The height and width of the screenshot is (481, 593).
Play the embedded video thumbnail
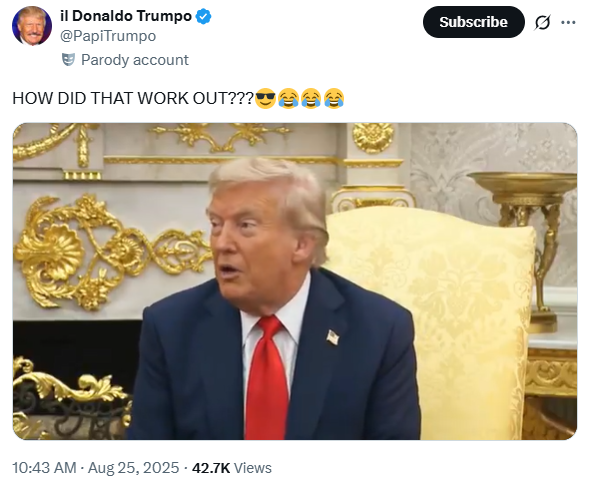(295, 281)
